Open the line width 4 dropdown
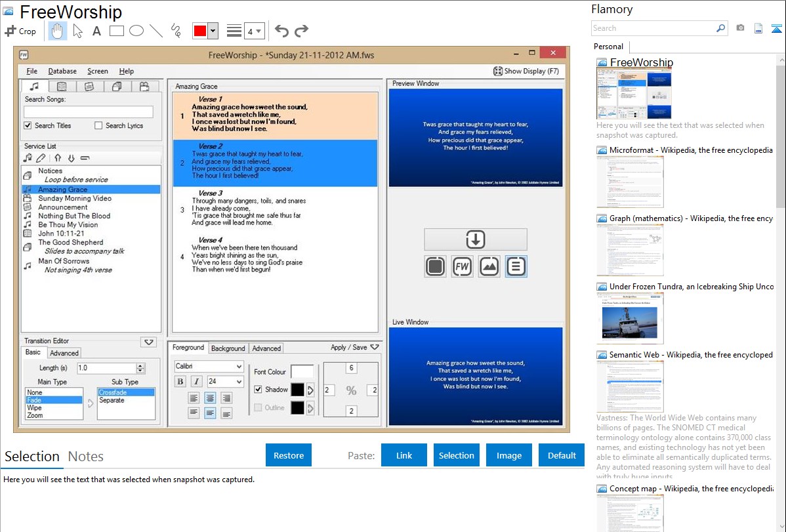This screenshot has width=786, height=532. pyautogui.click(x=254, y=31)
